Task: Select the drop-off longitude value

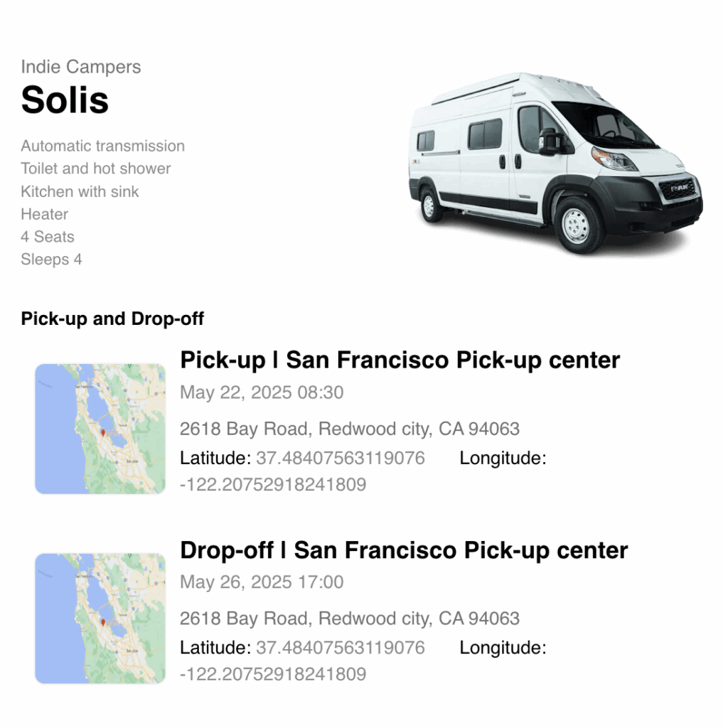Action: point(273,674)
